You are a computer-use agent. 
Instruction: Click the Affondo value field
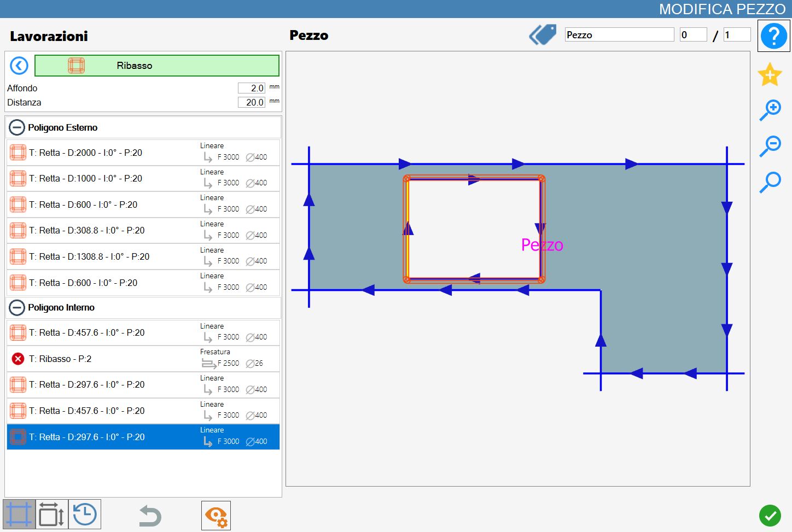252,88
